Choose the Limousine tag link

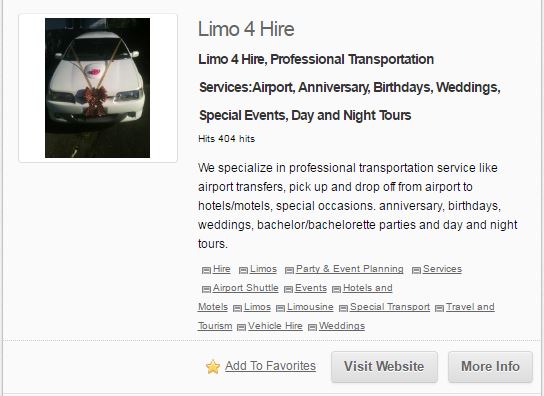click(310, 307)
